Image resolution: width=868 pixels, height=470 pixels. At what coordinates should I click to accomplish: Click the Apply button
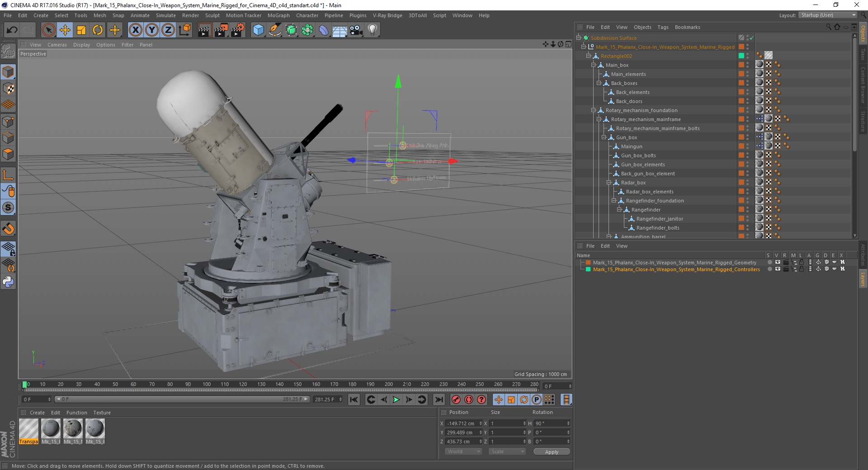click(552, 452)
